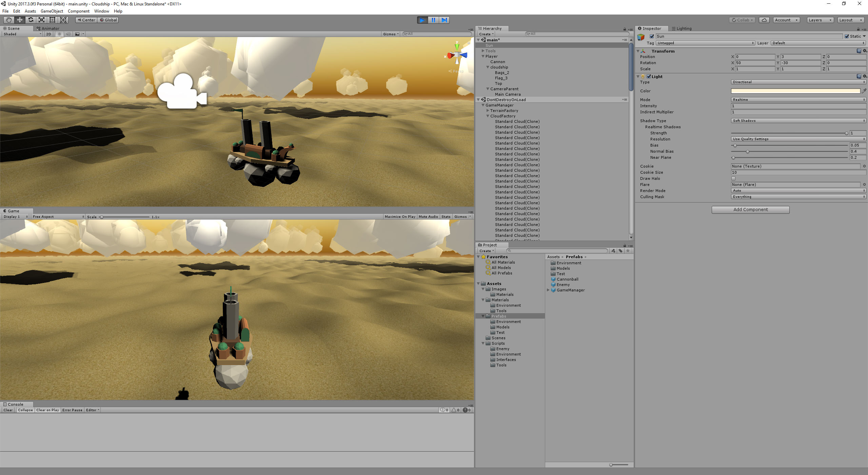Viewport: 868px width, 475px height.
Task: Click the color eyedropper icon
Action: pyautogui.click(x=864, y=91)
